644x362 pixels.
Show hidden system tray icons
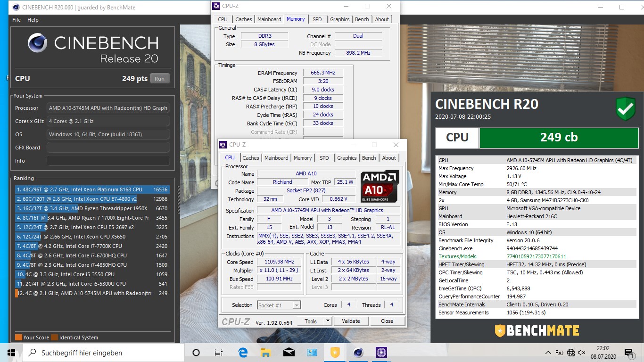[548, 353]
